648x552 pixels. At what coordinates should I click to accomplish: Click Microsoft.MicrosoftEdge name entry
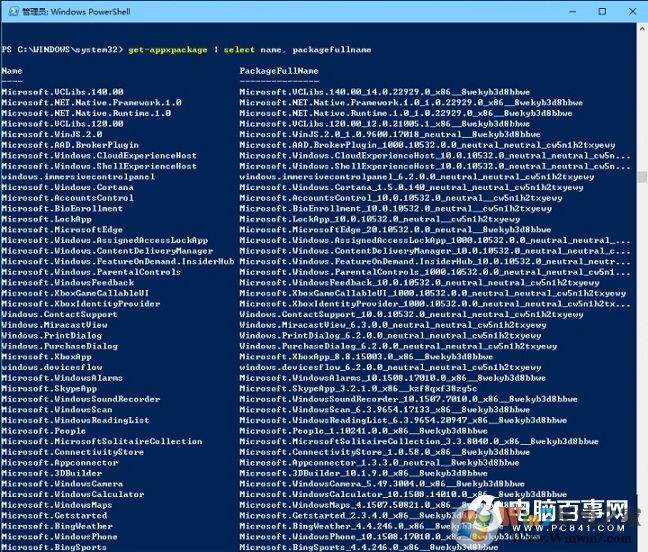click(62, 229)
